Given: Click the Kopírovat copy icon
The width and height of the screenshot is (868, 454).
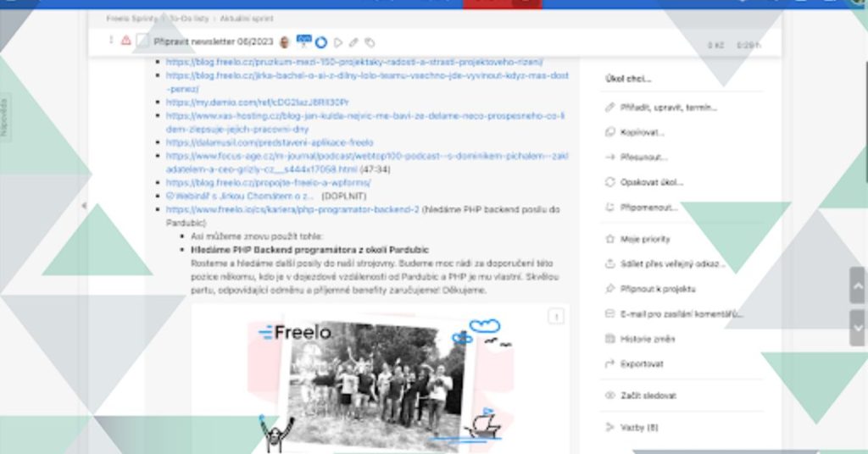Looking at the screenshot, I should point(610,132).
